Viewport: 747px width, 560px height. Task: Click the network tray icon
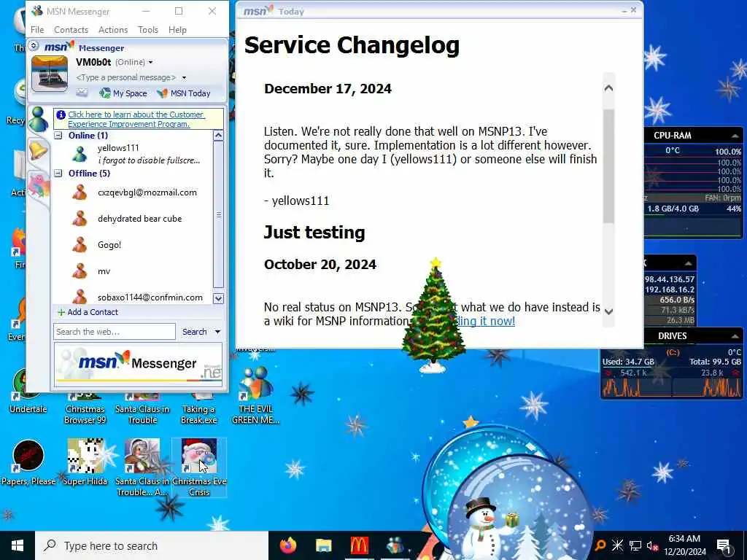pos(635,545)
